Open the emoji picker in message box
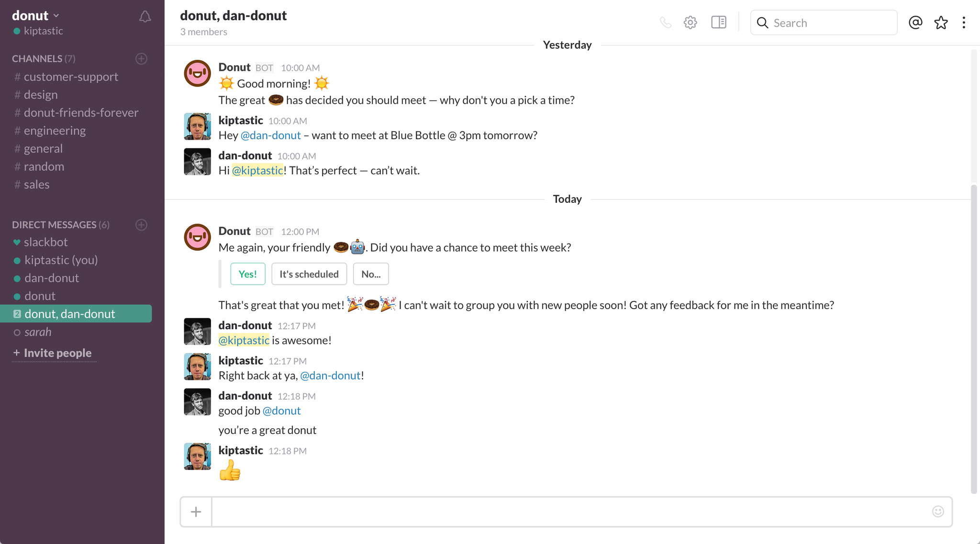 tap(938, 511)
